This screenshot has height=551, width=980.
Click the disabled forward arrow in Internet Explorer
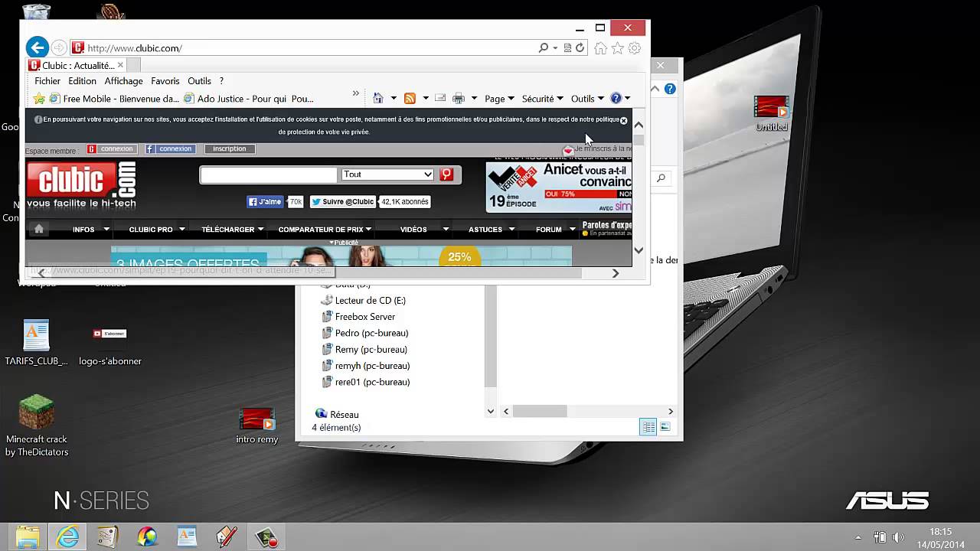tap(59, 48)
